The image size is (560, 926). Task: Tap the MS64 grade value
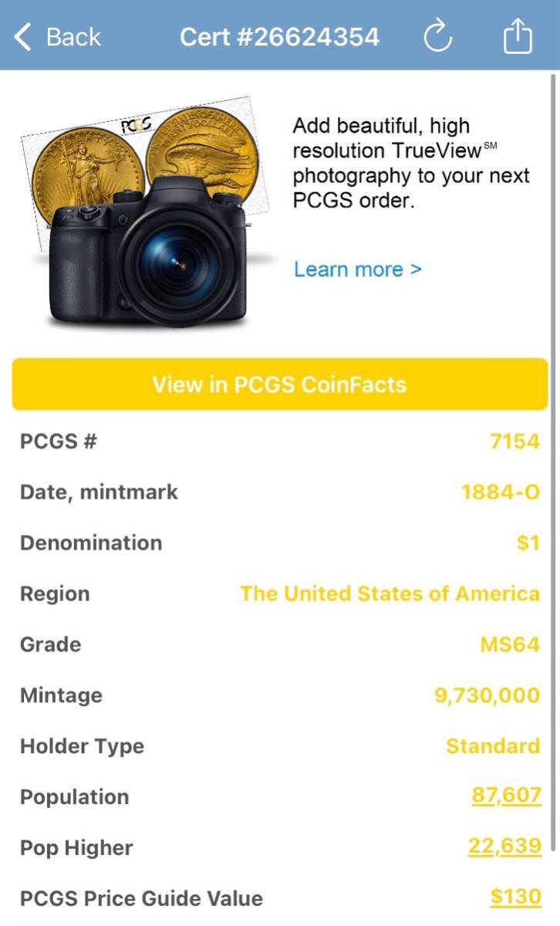(x=510, y=644)
